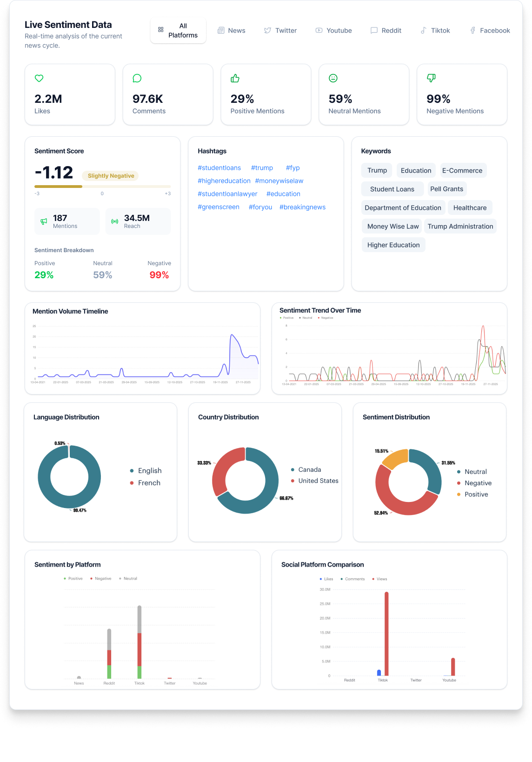Open the #studentloans hashtag link
Viewport: 532px width, 762px height.
pos(219,167)
